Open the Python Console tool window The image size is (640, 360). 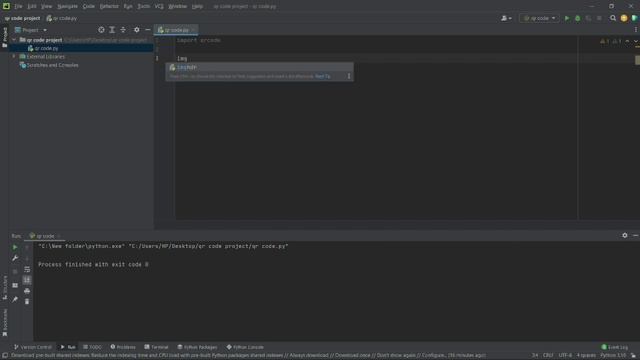tap(245, 347)
